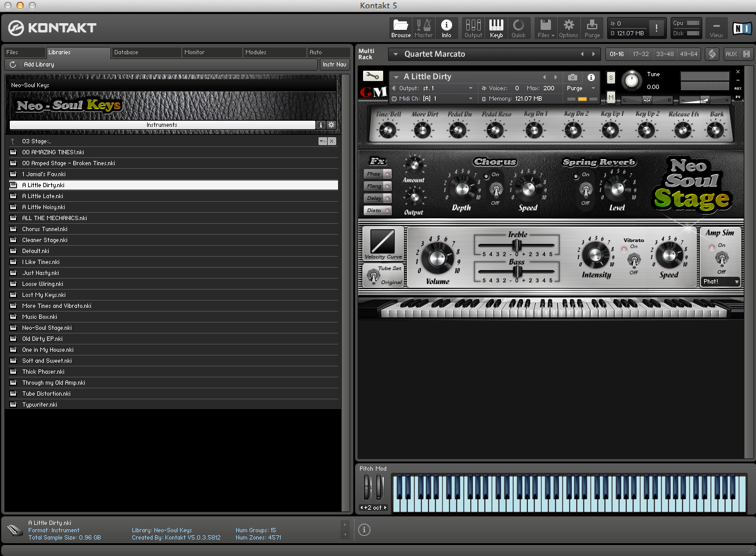The width and height of the screenshot is (756, 556).
Task: Toggle the Disto effect button
Action: point(378,210)
